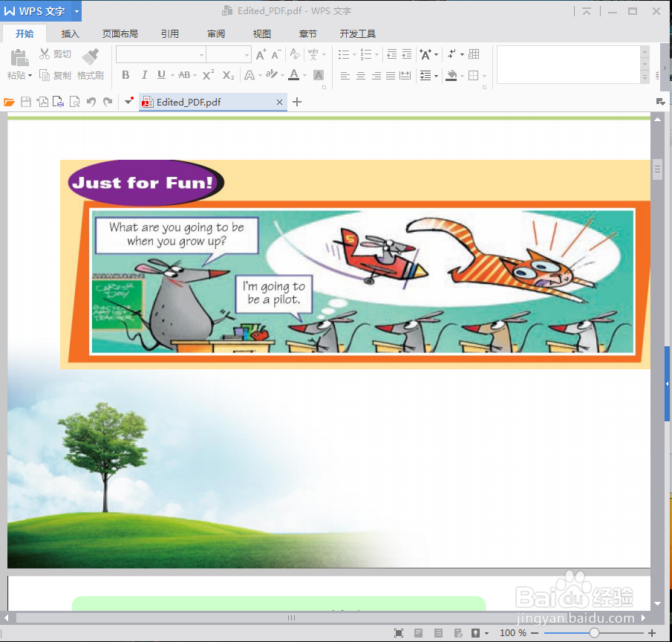Click the text effects outlined A icon
This screenshot has height=642, width=672.
pyautogui.click(x=249, y=76)
